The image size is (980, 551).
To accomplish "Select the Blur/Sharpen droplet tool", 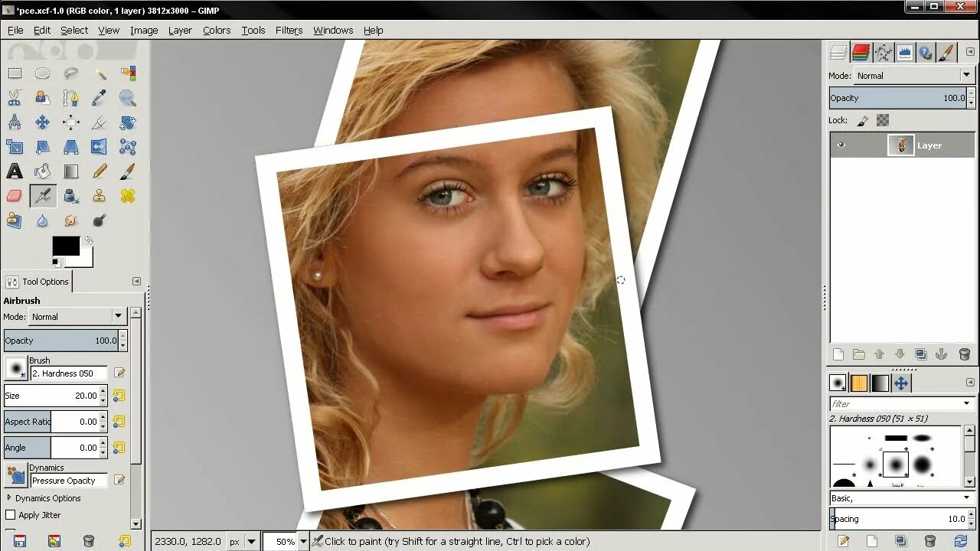I will 43,220.
